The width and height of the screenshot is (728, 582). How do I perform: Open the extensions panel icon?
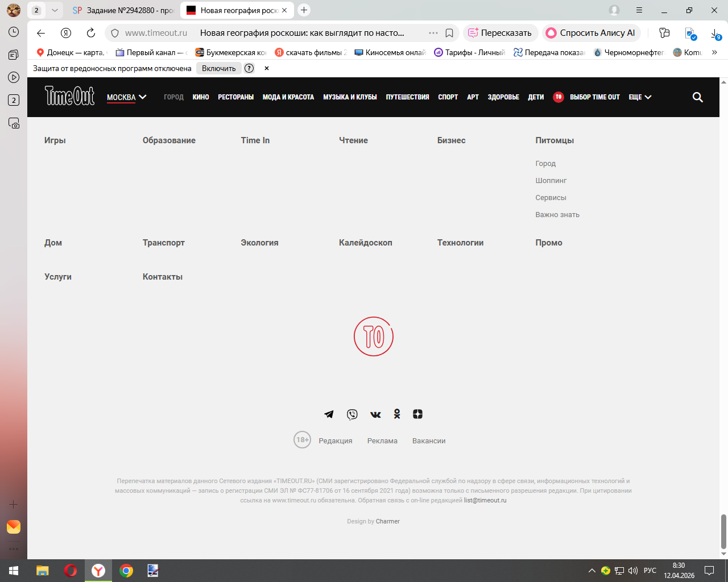point(664,33)
